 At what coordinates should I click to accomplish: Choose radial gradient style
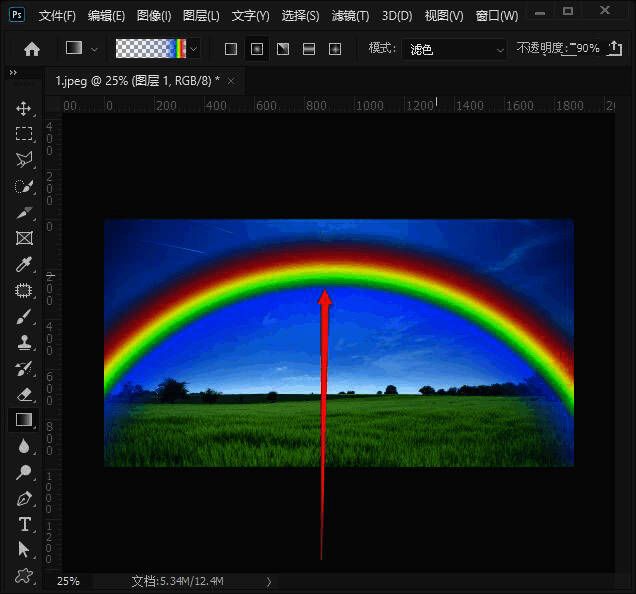257,49
